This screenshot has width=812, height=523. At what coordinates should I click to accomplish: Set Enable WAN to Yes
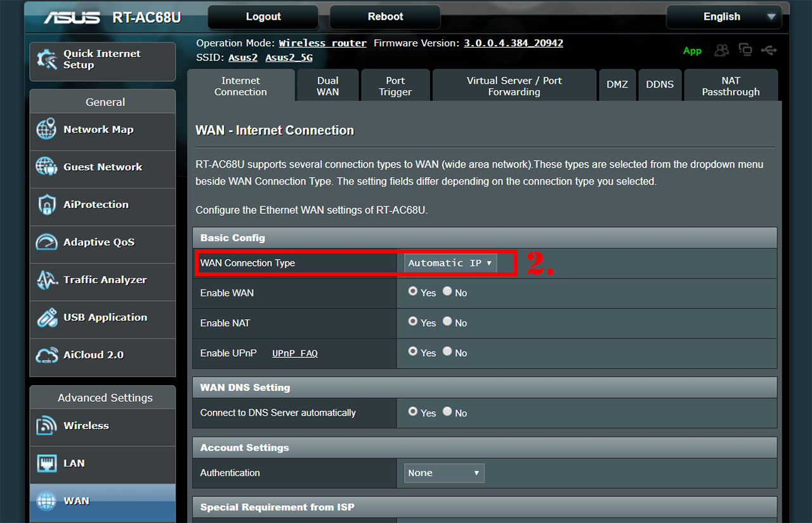[x=413, y=291]
